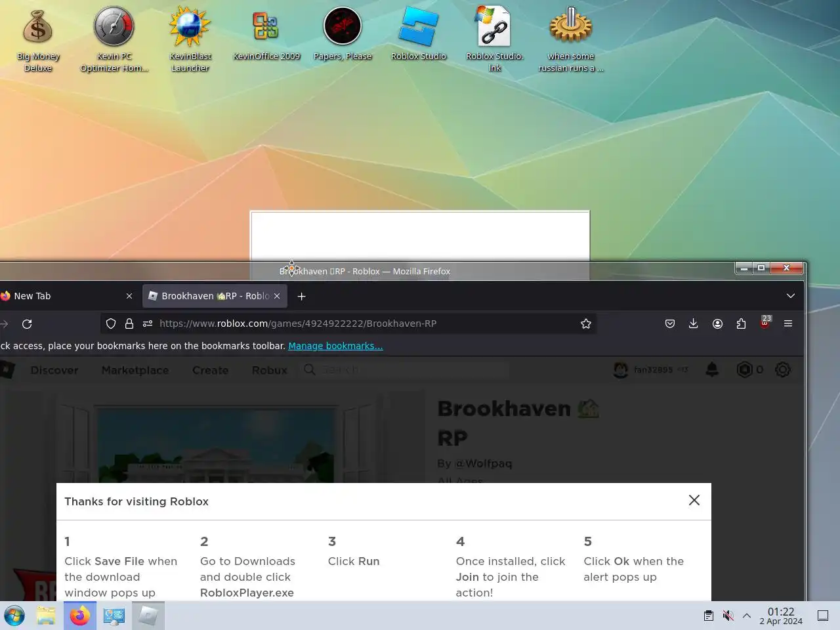This screenshot has width=840, height=630.
Task: Open Kevin PC Optimizer Home desktop shortcut
Action: click(x=114, y=39)
